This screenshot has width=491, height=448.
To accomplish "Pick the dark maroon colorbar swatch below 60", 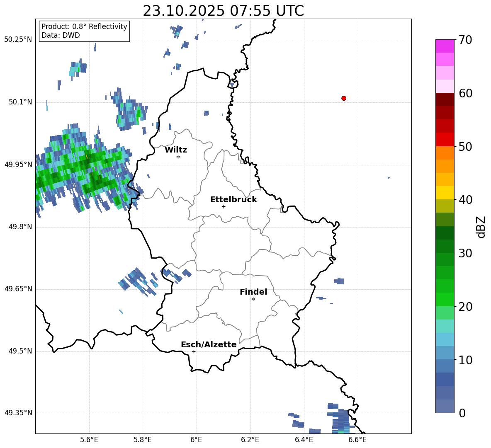I will point(445,99).
